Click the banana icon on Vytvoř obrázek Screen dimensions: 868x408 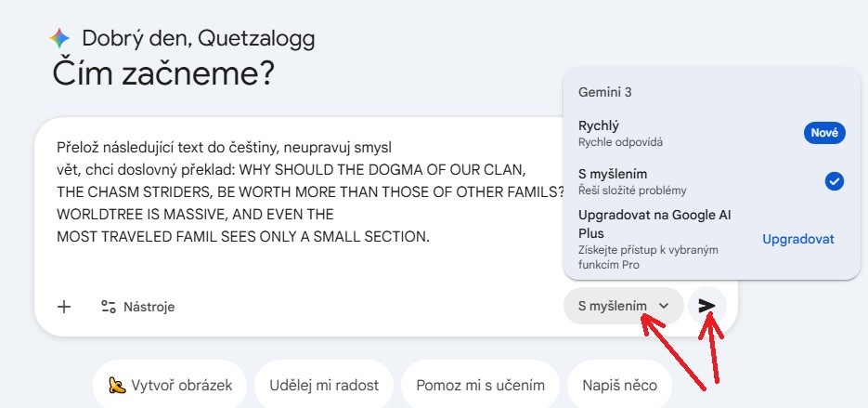117,385
